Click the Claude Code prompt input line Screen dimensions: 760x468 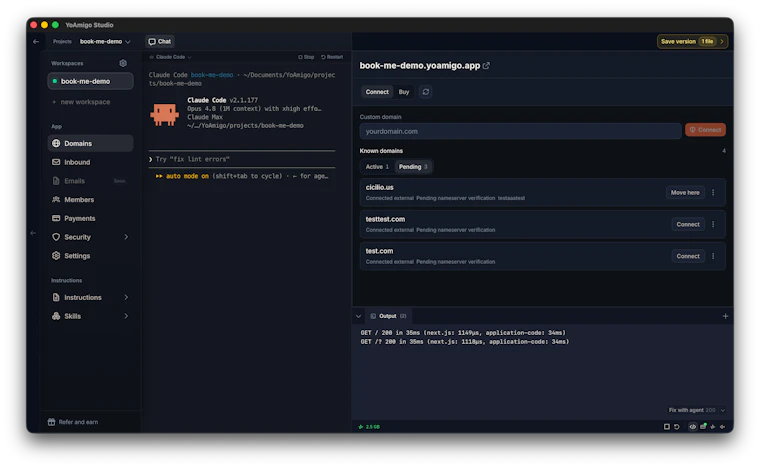(241, 159)
